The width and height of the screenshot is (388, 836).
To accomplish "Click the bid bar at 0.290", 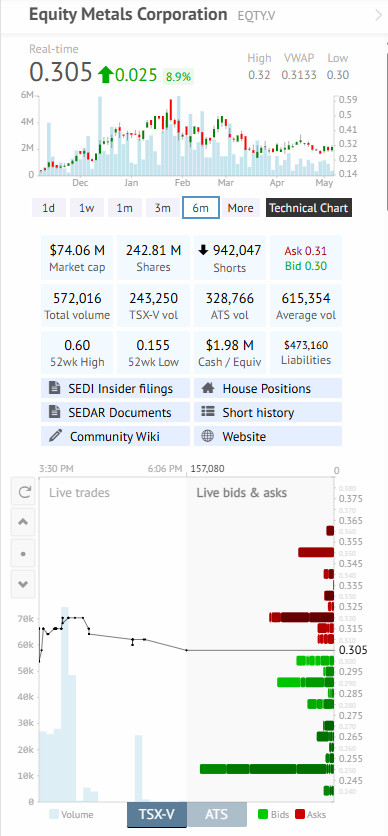I will pyautogui.click(x=305, y=682).
